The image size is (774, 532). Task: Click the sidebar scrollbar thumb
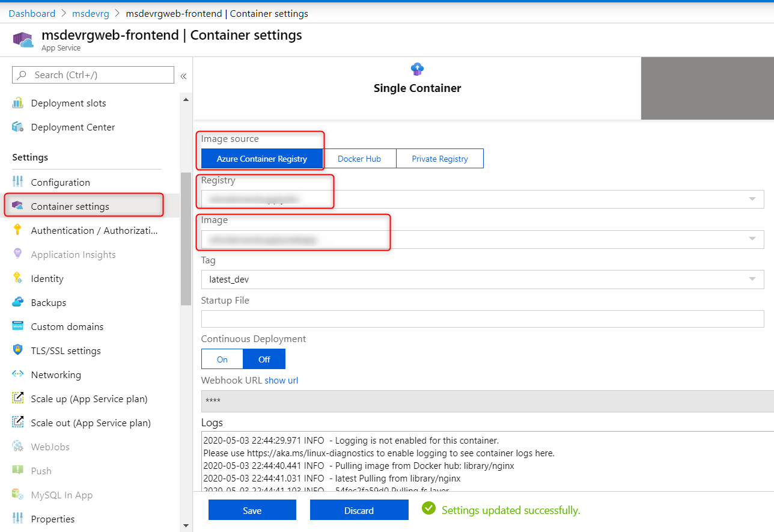pyautogui.click(x=185, y=239)
